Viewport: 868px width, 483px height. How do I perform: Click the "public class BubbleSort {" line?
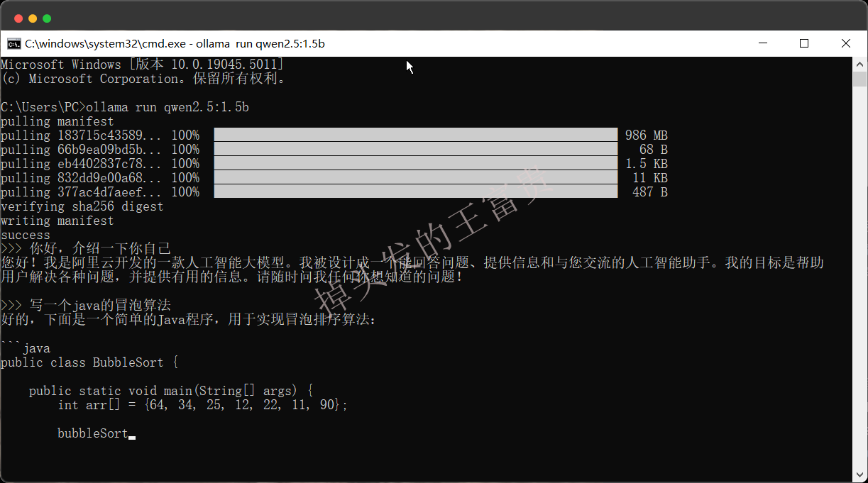[x=89, y=362]
